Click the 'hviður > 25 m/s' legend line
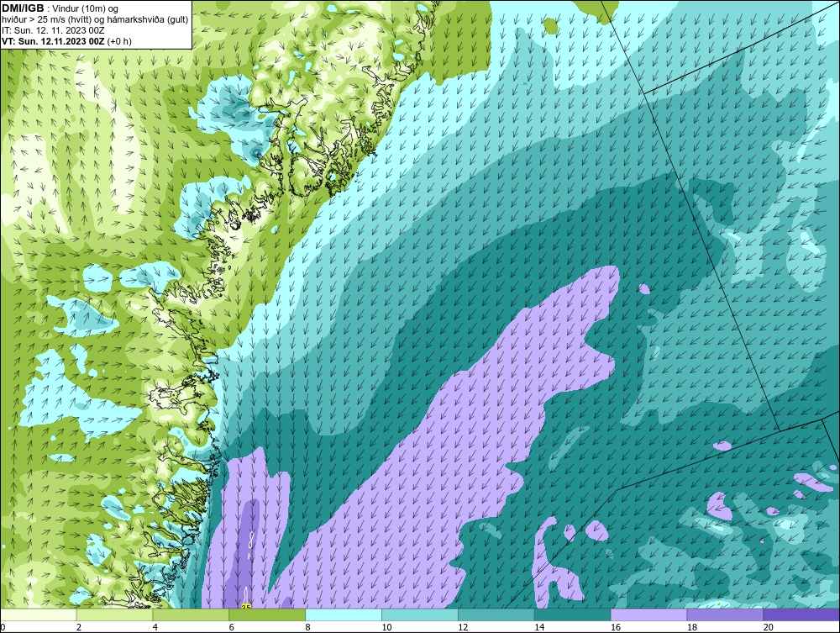840x633 pixels. coord(96,20)
